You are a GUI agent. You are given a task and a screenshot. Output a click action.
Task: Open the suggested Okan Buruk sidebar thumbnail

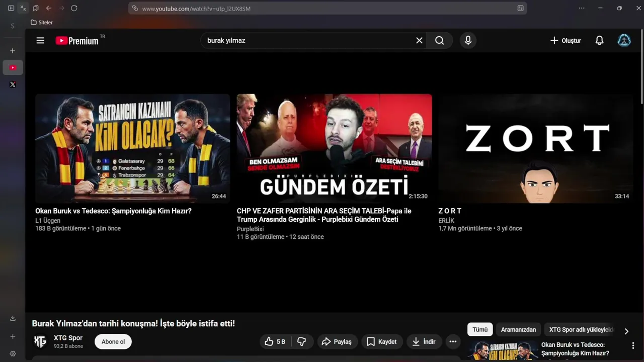(502, 351)
